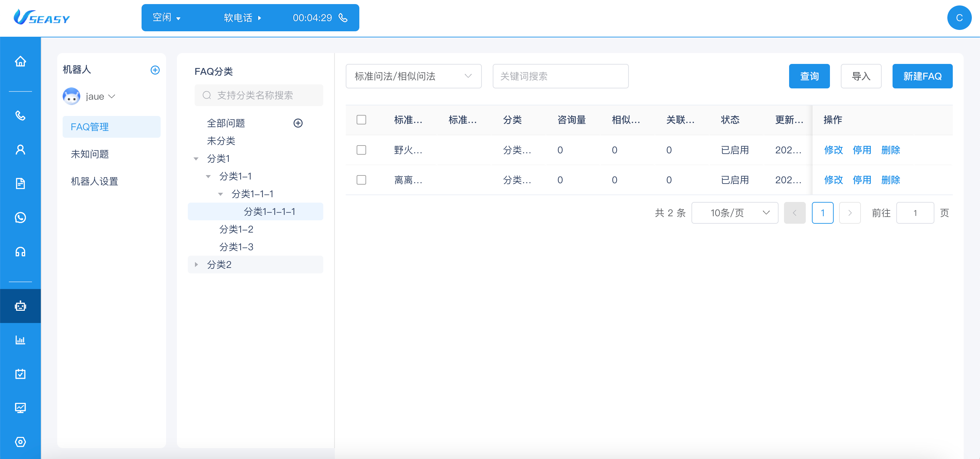This screenshot has height=459, width=980.
Task: Check the 野火 row checkbox
Action: [x=361, y=150]
